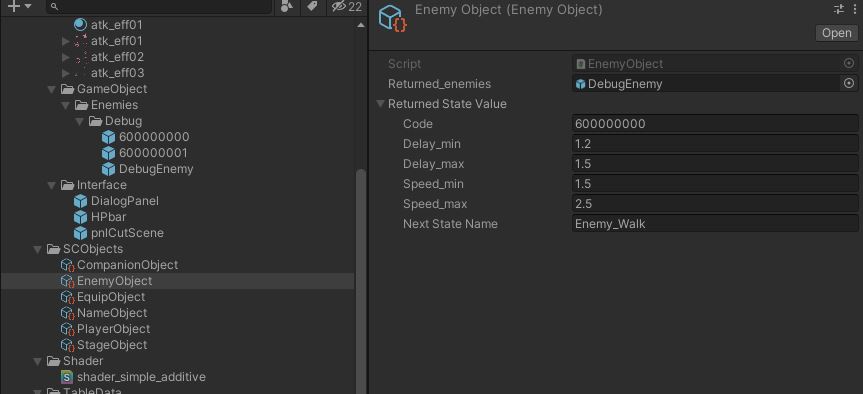Collapse the Debug folder

(80, 121)
